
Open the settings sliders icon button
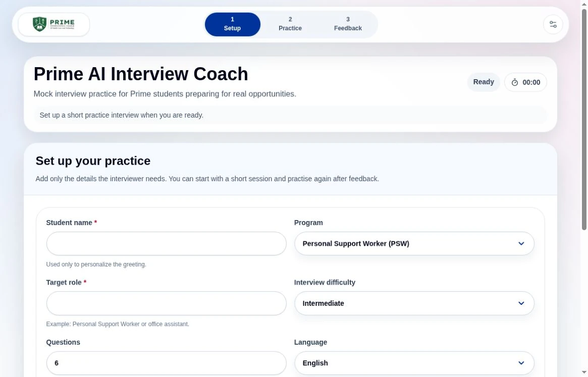click(x=553, y=24)
